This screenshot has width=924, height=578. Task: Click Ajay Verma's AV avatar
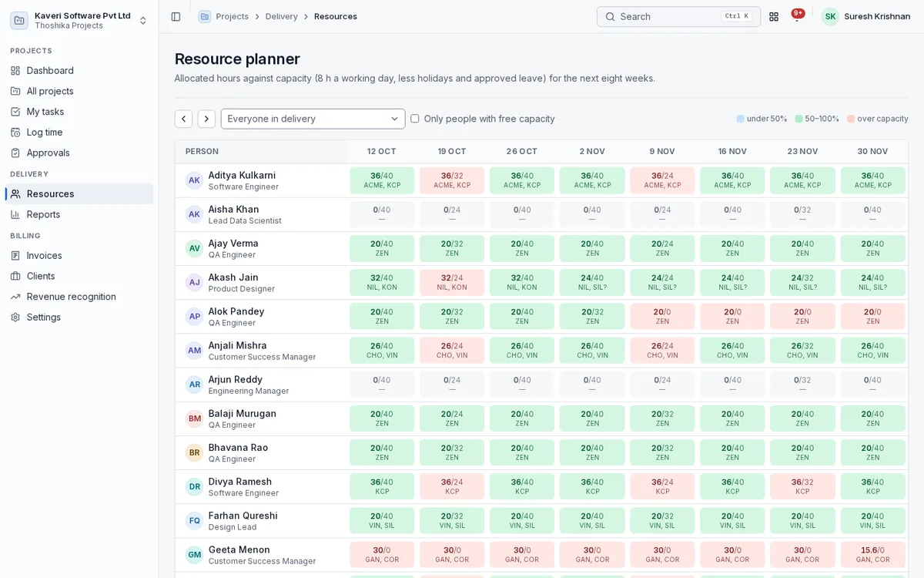pyautogui.click(x=194, y=248)
